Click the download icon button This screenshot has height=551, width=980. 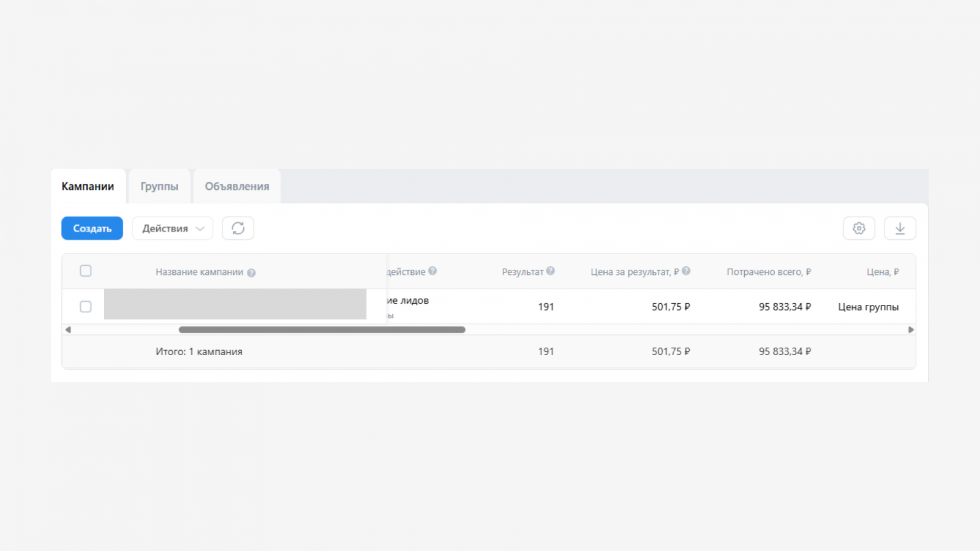(900, 228)
